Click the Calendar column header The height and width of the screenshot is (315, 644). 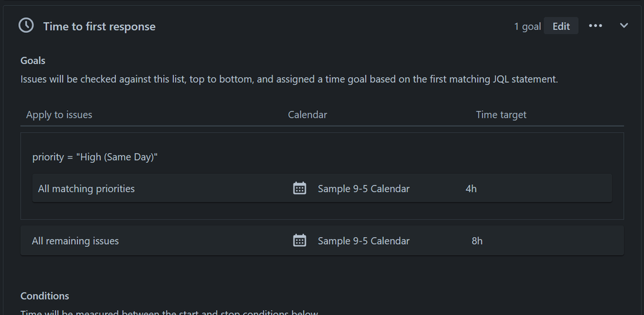tap(307, 115)
